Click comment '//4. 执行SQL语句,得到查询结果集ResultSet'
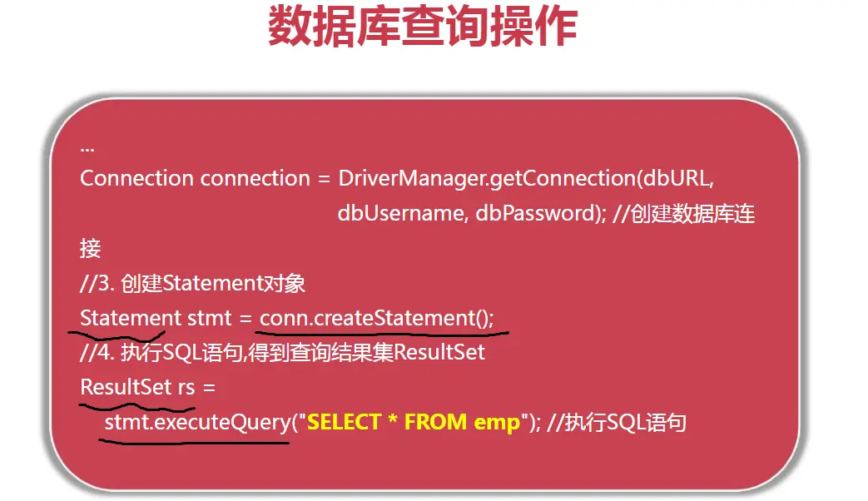 pos(282,352)
